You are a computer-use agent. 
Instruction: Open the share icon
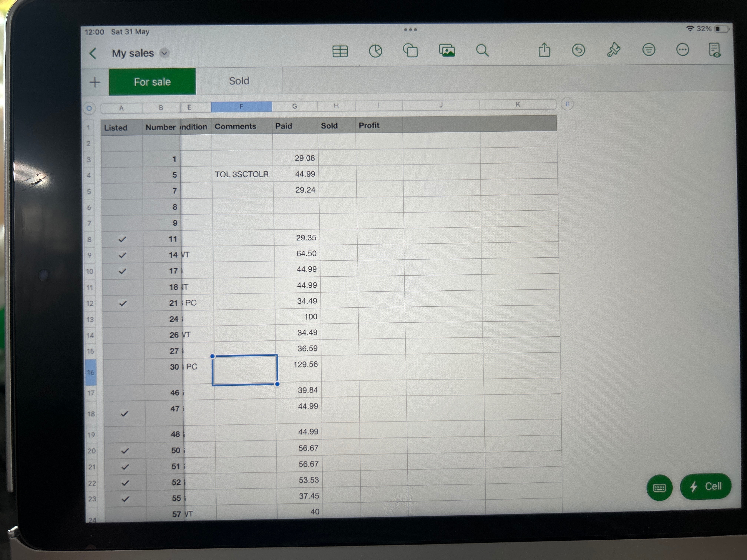pos(544,51)
